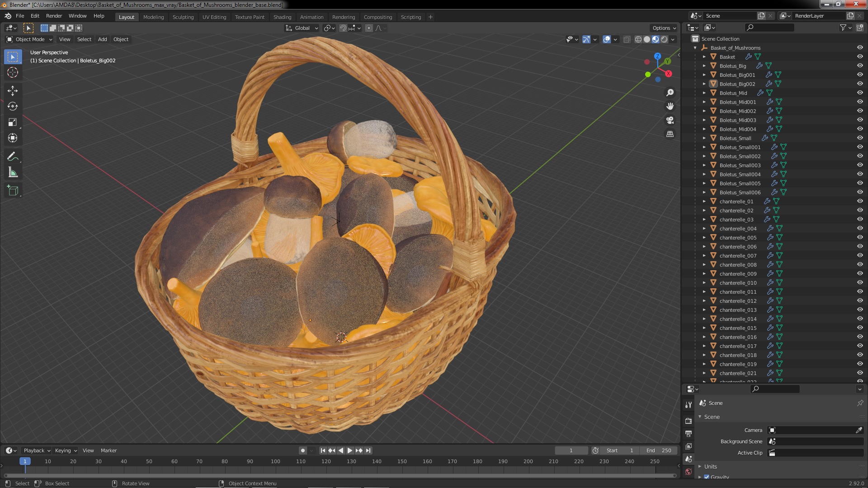868x488 pixels.
Task: Toggle X-Ray mode icon
Action: click(627, 39)
